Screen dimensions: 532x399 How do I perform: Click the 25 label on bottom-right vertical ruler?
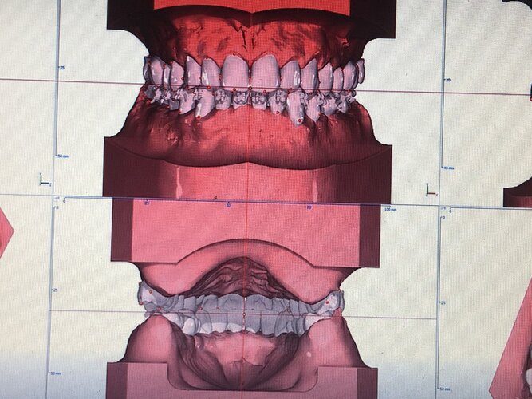coord(443,303)
